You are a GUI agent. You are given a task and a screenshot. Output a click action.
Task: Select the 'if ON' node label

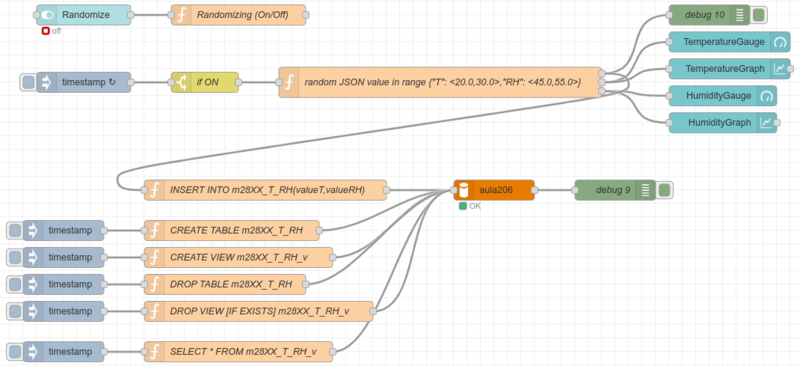pyautogui.click(x=207, y=82)
